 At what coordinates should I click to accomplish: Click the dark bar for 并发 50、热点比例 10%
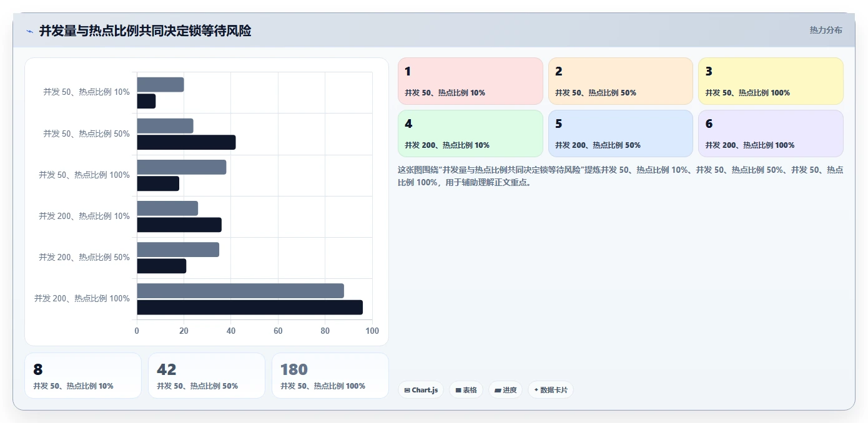pos(146,101)
